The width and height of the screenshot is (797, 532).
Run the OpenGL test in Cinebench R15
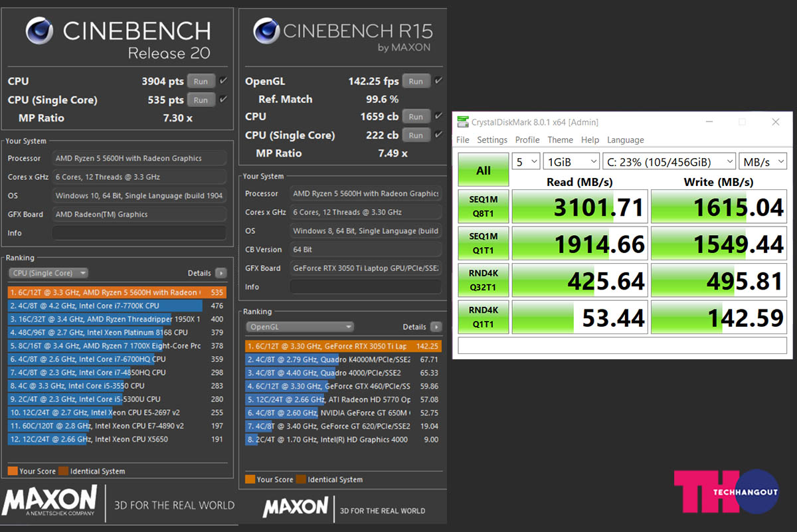[416, 82]
